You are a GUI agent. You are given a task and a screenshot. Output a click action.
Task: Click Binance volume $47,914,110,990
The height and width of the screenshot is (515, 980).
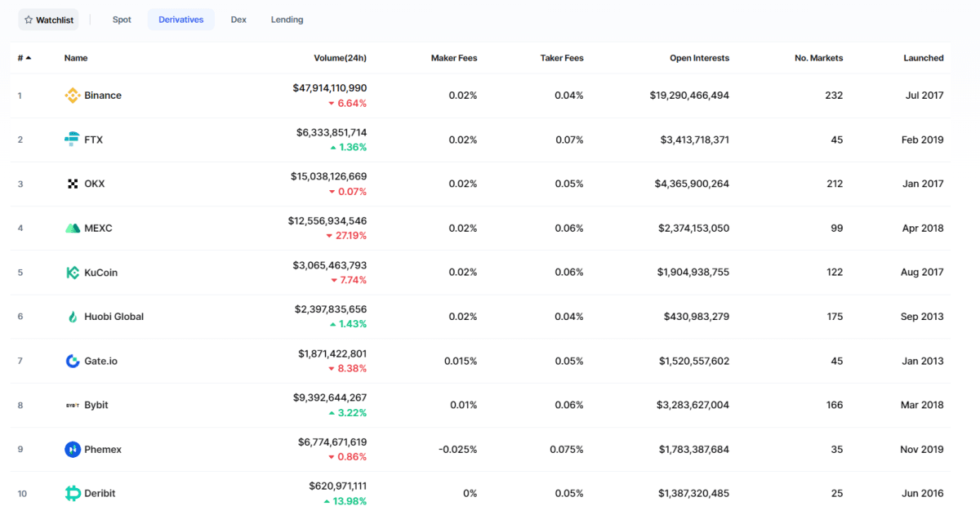tap(330, 87)
